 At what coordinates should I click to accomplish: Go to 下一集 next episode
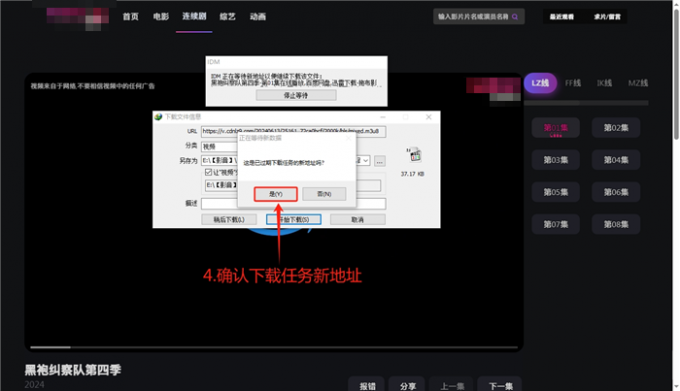click(500, 385)
